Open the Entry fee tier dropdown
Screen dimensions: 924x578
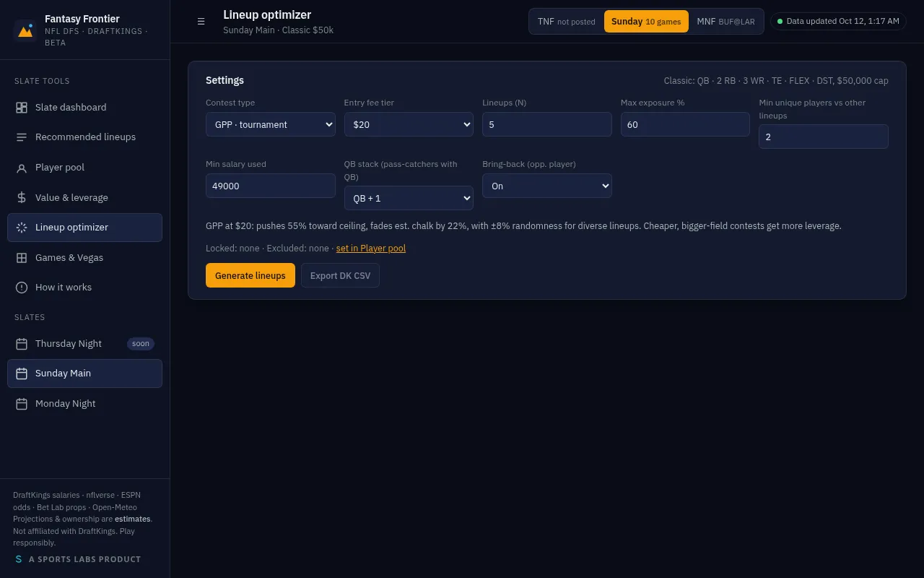[x=409, y=124]
